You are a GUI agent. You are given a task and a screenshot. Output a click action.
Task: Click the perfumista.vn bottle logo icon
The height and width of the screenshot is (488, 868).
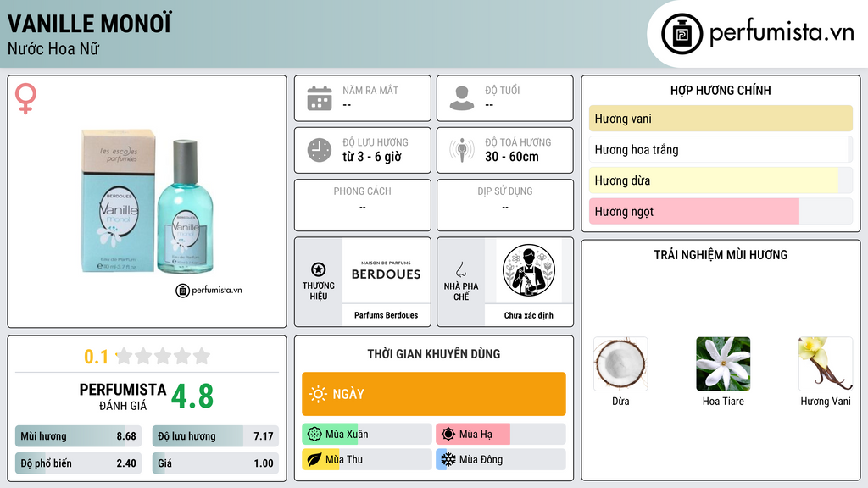[x=682, y=34]
